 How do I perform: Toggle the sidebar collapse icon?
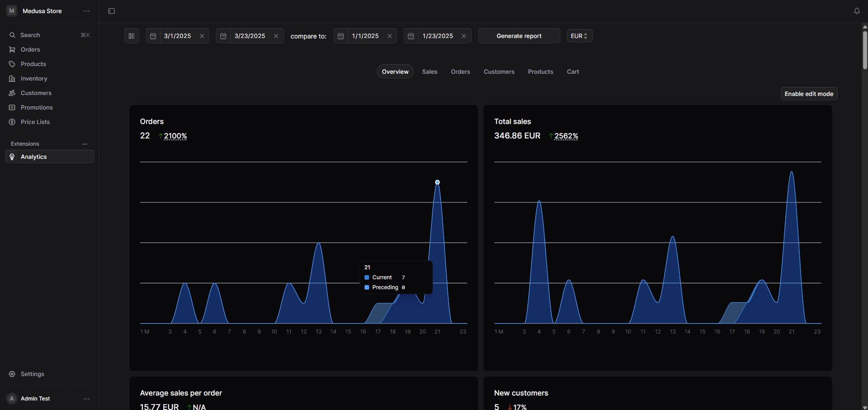click(111, 11)
